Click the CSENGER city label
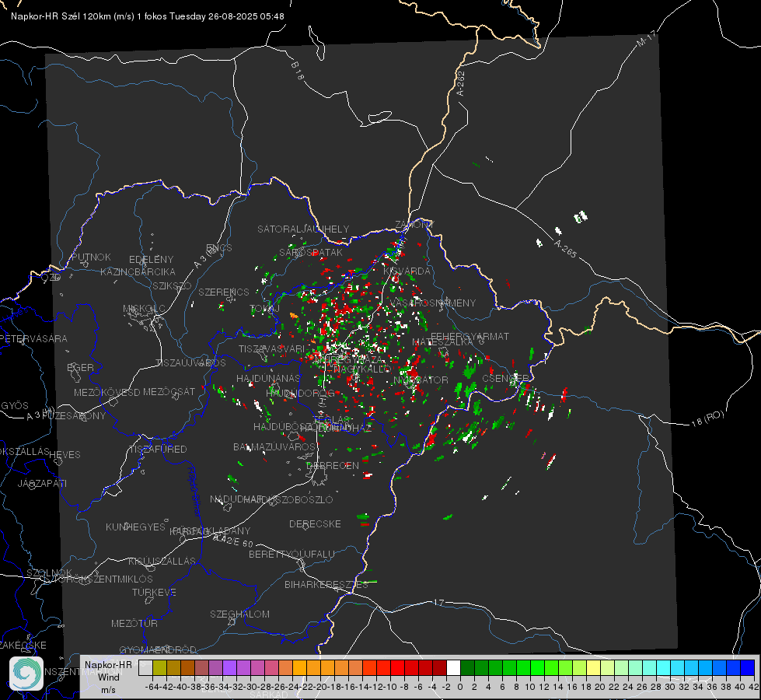Screen dimensions: 761x700 click(x=505, y=378)
